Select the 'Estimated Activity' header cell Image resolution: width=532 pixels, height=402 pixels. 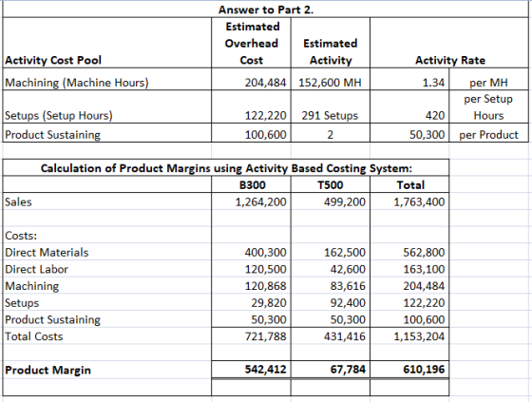(331, 43)
